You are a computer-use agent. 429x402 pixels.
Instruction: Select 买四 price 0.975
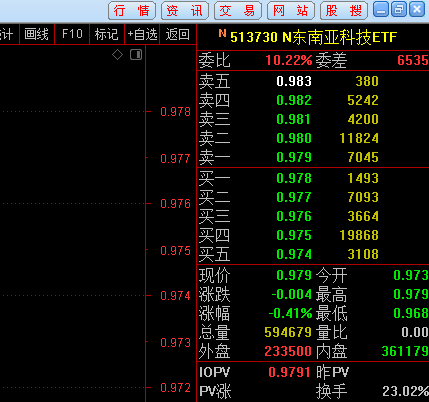(294, 235)
